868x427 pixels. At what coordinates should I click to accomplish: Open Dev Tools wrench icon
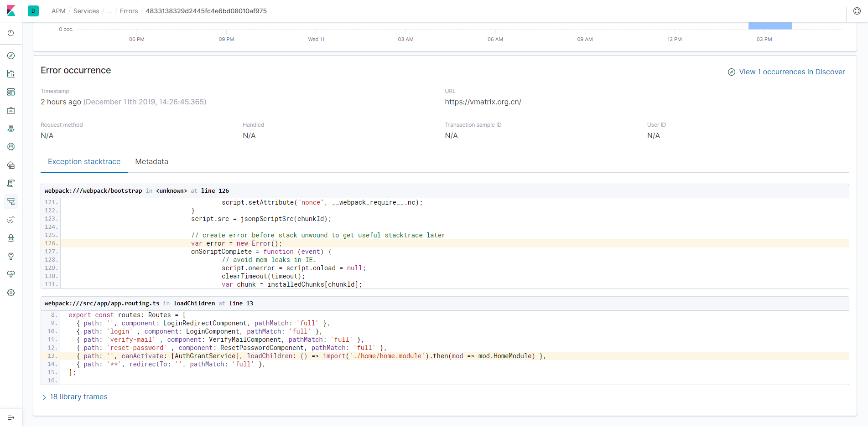11,256
